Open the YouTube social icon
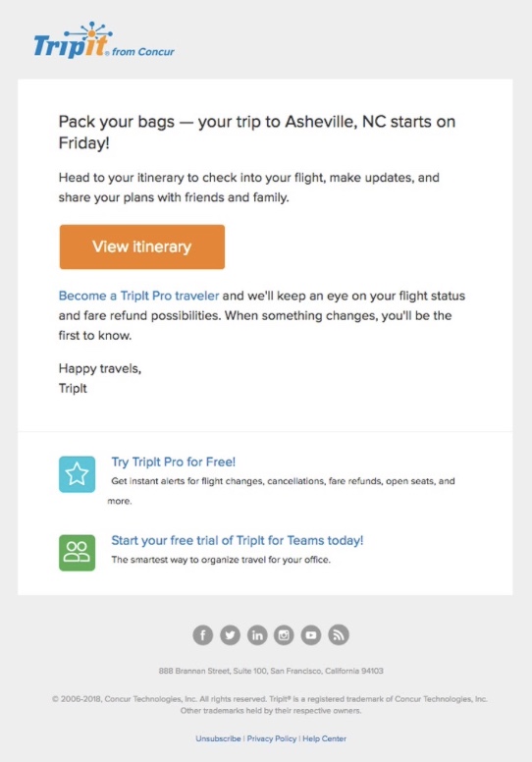This screenshot has width=532, height=762. (x=311, y=634)
